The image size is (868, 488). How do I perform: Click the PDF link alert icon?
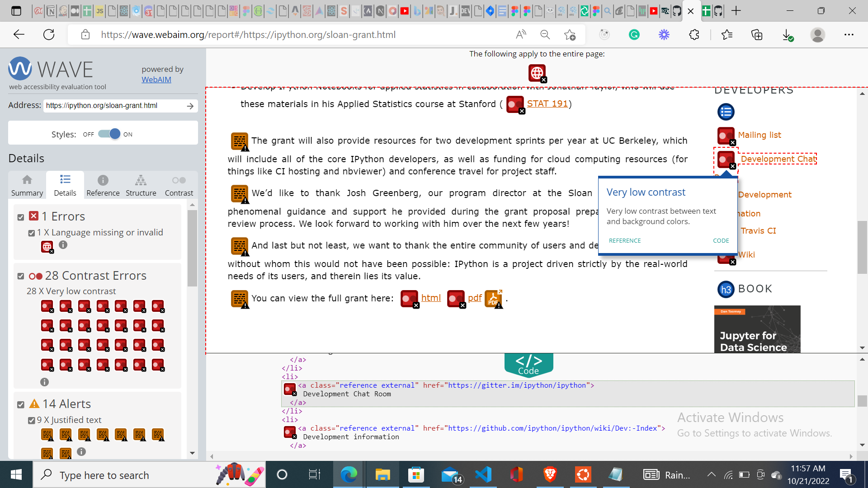point(493,299)
